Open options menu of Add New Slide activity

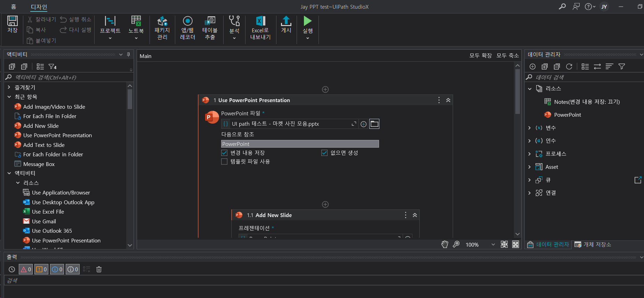pyautogui.click(x=405, y=215)
